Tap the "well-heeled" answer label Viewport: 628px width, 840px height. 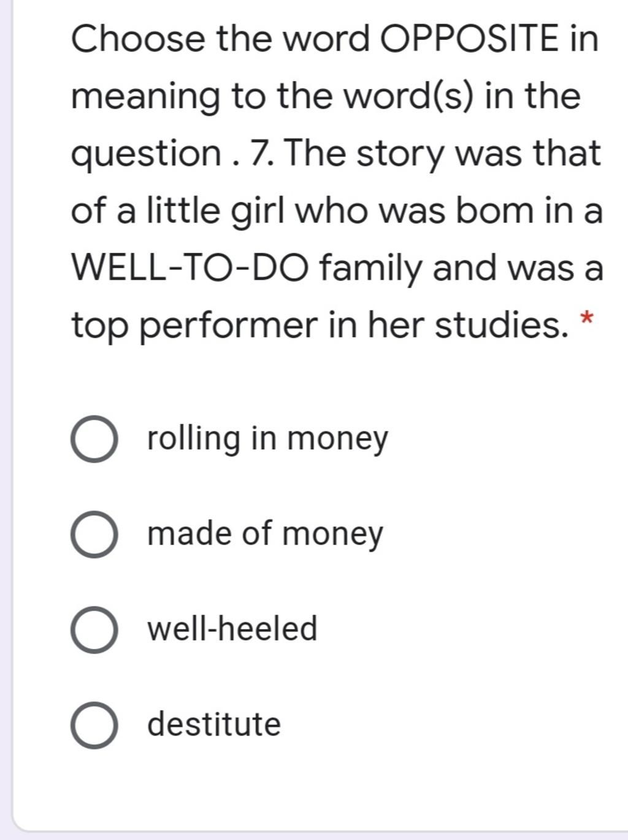pos(232,628)
